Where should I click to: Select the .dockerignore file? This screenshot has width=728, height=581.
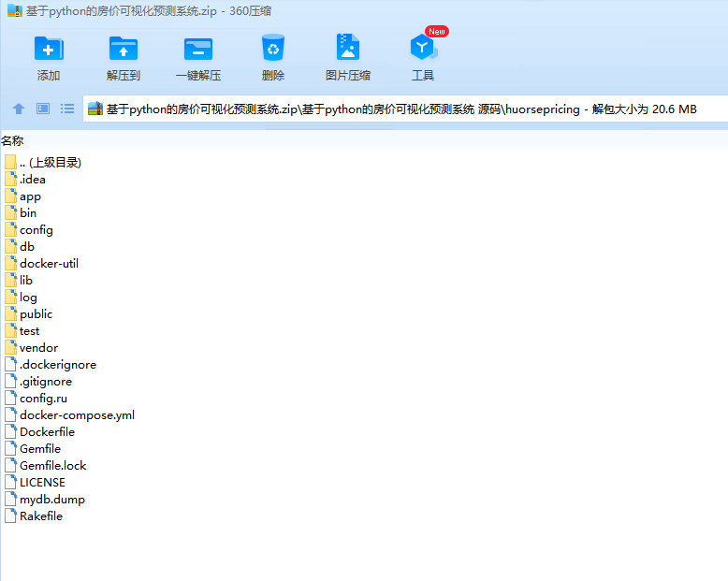pyautogui.click(x=51, y=364)
